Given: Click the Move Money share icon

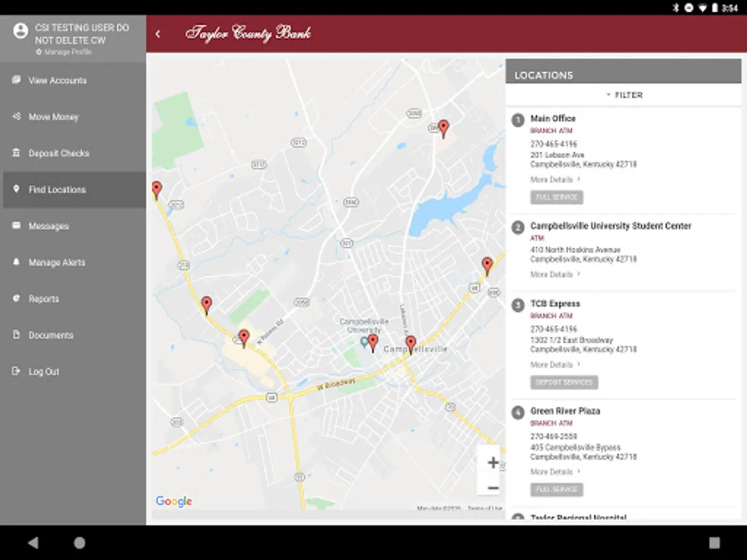Looking at the screenshot, I should 16,116.
